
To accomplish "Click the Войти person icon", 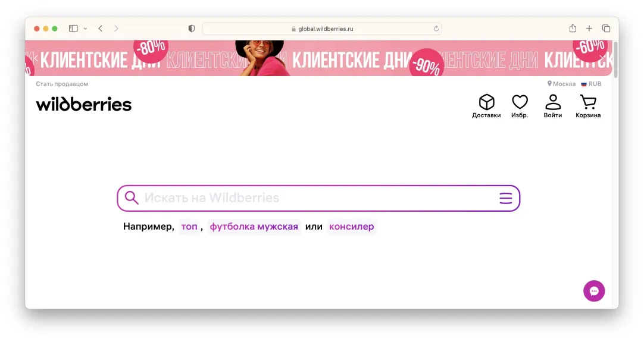I will 553,103.
